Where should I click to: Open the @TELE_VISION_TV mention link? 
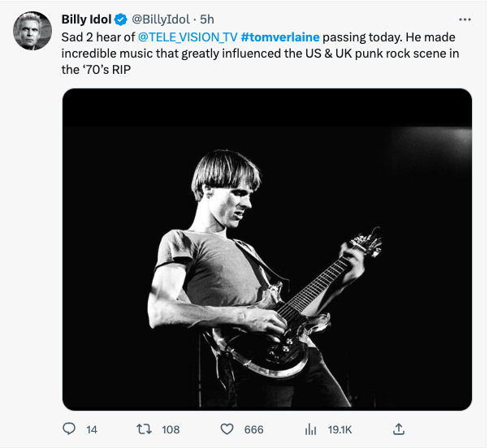(x=188, y=37)
